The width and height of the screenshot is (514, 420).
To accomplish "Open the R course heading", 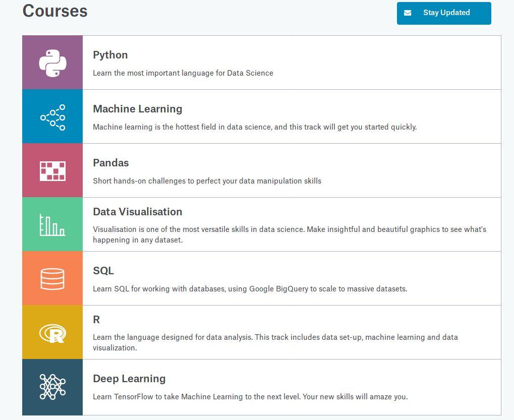I will coord(96,320).
